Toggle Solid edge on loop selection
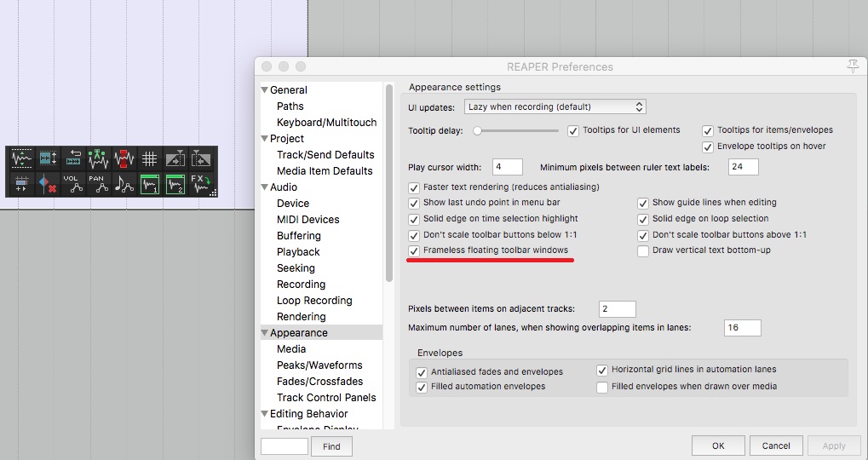The height and width of the screenshot is (460, 868). tap(643, 219)
